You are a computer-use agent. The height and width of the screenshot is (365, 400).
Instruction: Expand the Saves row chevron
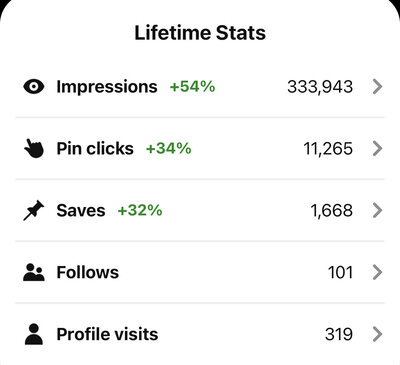377,211
